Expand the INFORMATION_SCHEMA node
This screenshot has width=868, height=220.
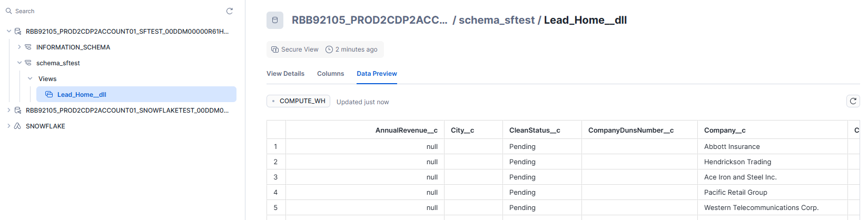19,47
